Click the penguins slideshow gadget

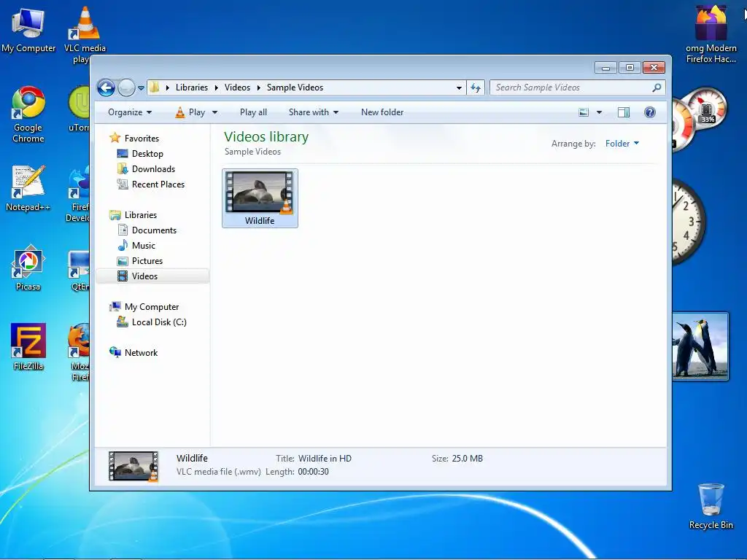coord(700,346)
